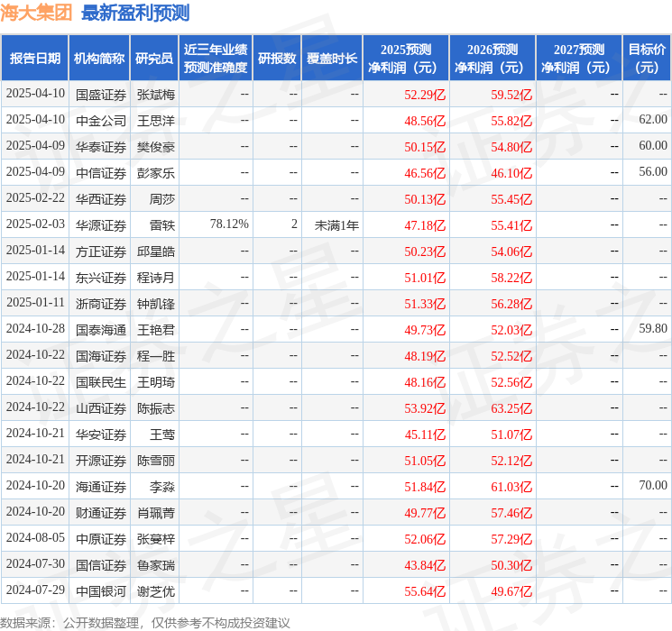Screen dimensions: 672x631
Task: Click the 研究员 column header
Action: [x=154, y=59]
